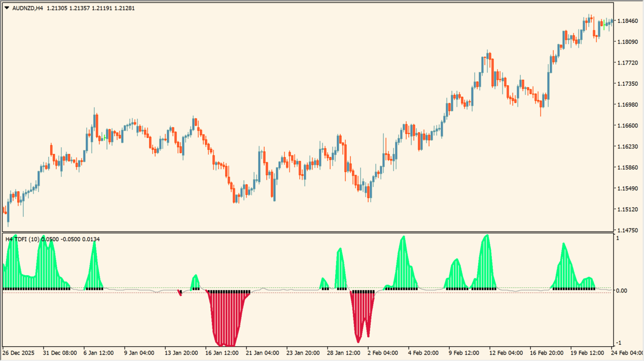644x361 pixels.
Task: Click the largest red TDFI histogram near 16 Jan
Action: [x=226, y=320]
